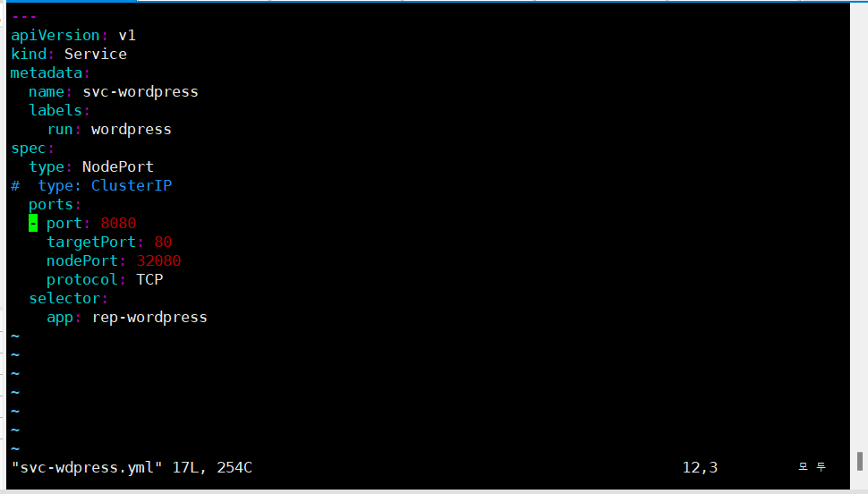This screenshot has width=868, height=494.
Task: Click the targetPort value 80
Action: [x=163, y=242]
